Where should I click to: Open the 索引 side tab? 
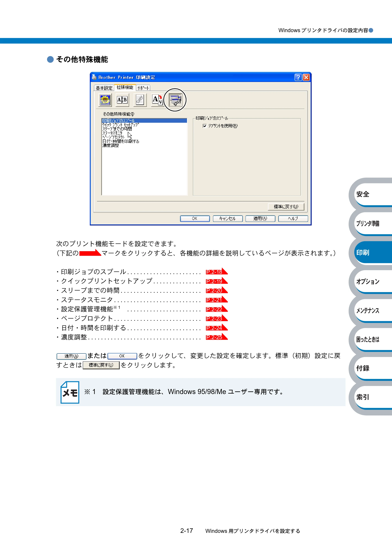[x=373, y=397]
